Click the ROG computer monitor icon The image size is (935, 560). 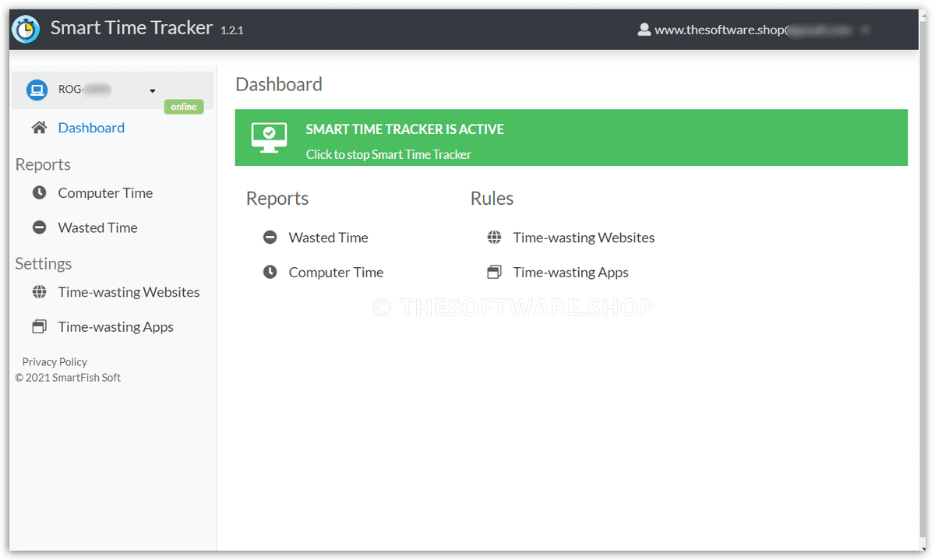37,90
